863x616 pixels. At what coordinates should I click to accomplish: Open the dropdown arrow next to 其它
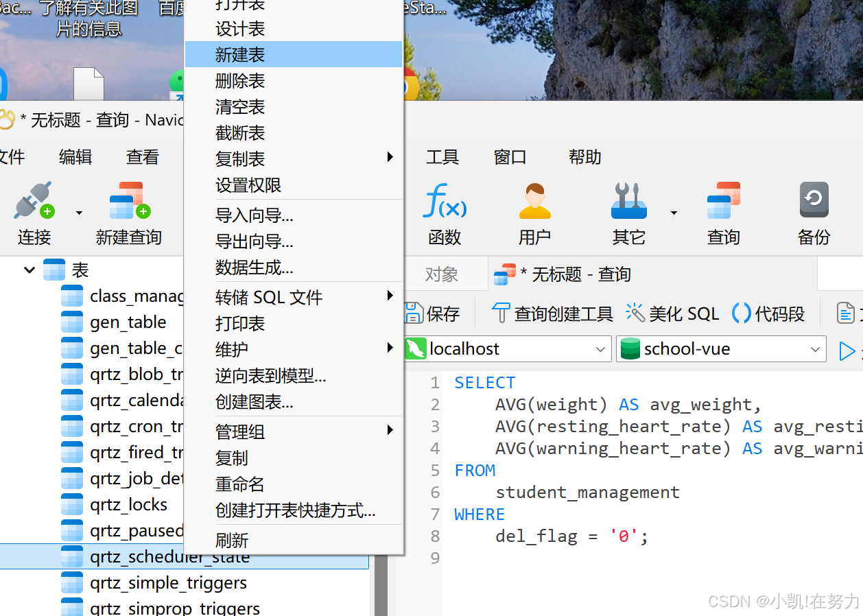(x=674, y=213)
